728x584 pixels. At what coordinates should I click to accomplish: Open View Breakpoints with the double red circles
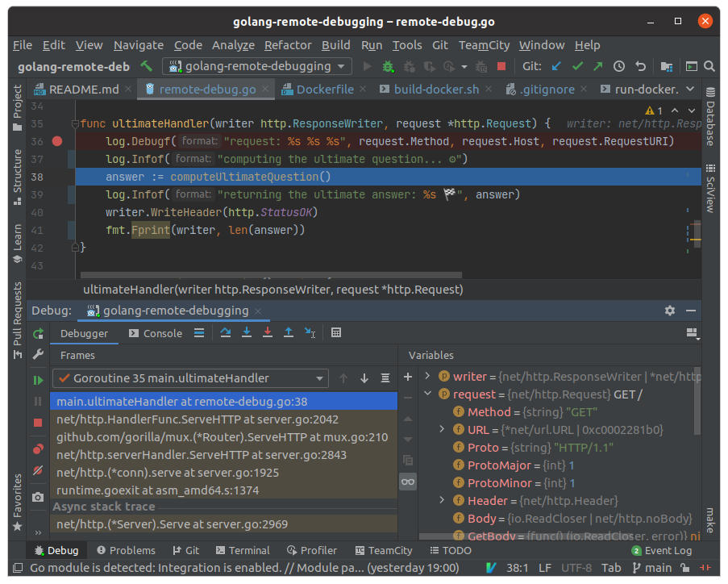(38, 449)
